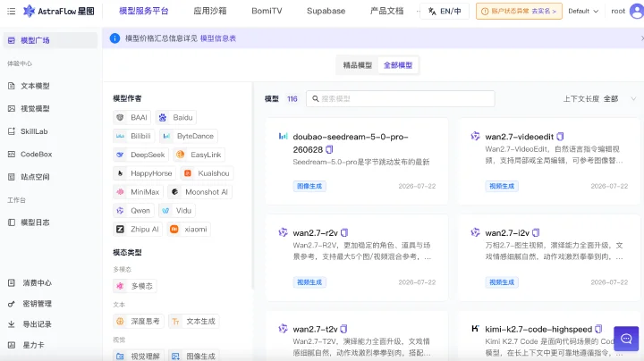Open the floating chat support button
Image resolution: width=644 pixels, height=361 pixels.
click(x=626, y=339)
